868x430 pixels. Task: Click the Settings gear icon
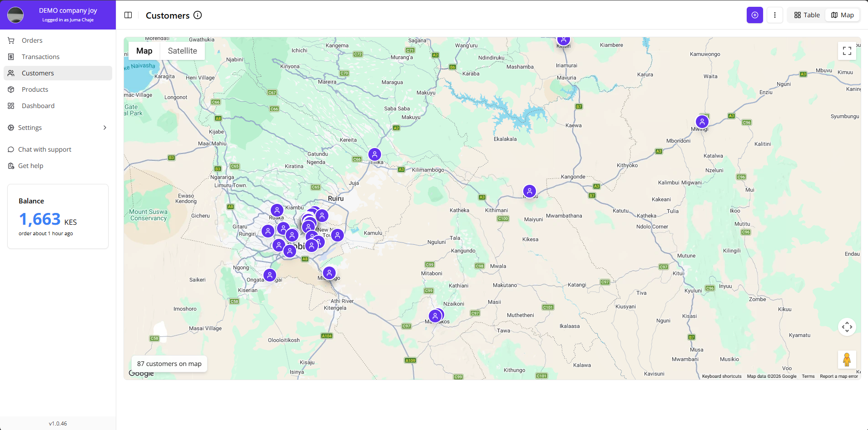pos(11,128)
